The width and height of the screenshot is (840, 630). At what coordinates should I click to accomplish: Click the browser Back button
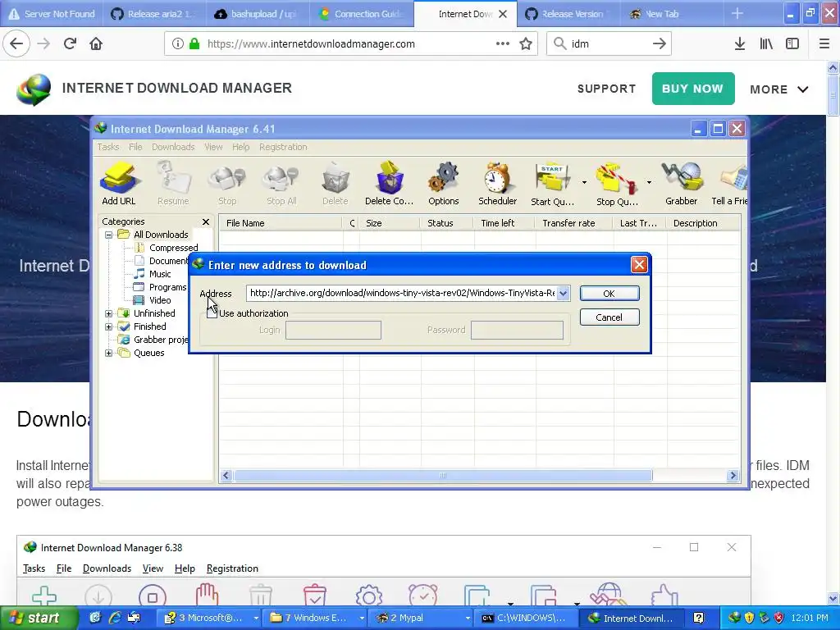coord(16,43)
